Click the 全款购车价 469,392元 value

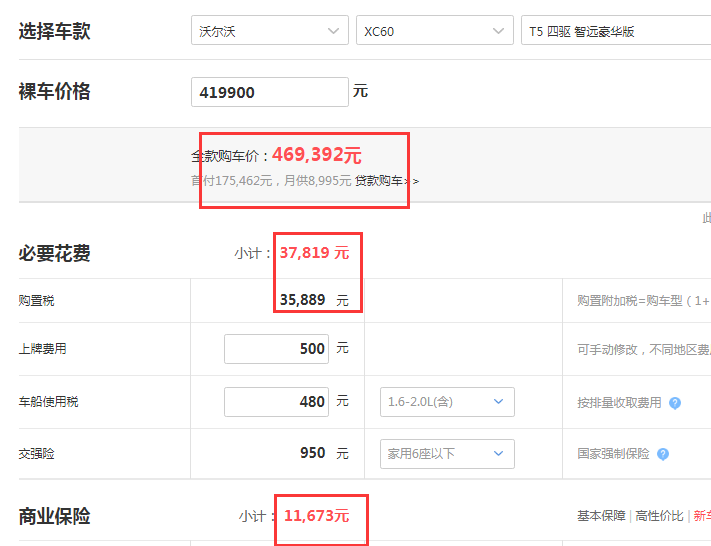317,155
